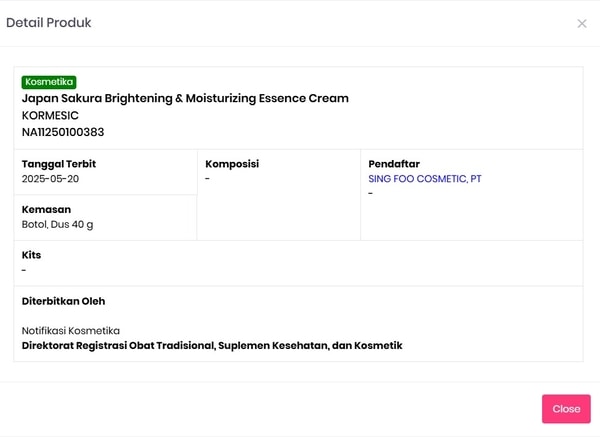Click the Detail Produk dialog title
This screenshot has height=437, width=600.
click(49, 23)
